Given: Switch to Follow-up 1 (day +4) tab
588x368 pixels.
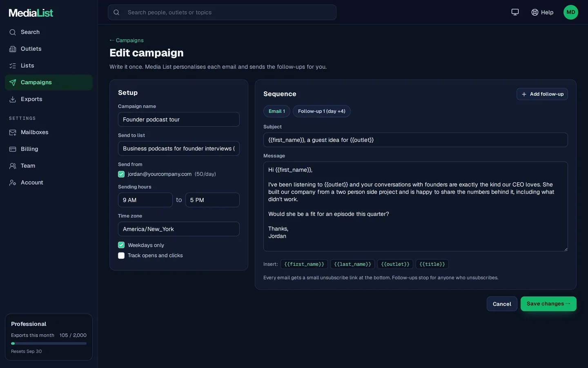Looking at the screenshot, I should (322, 111).
